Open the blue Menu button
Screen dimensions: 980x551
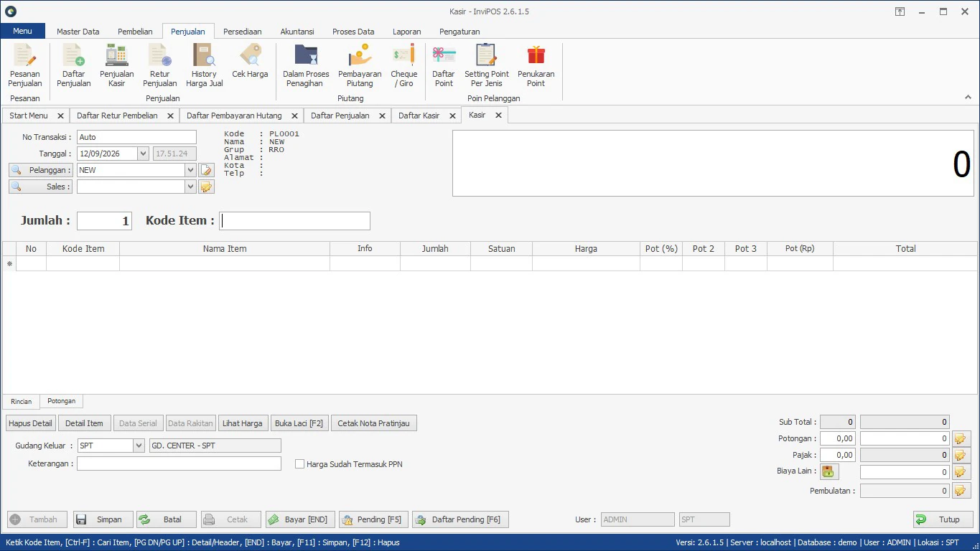pyautogui.click(x=23, y=31)
